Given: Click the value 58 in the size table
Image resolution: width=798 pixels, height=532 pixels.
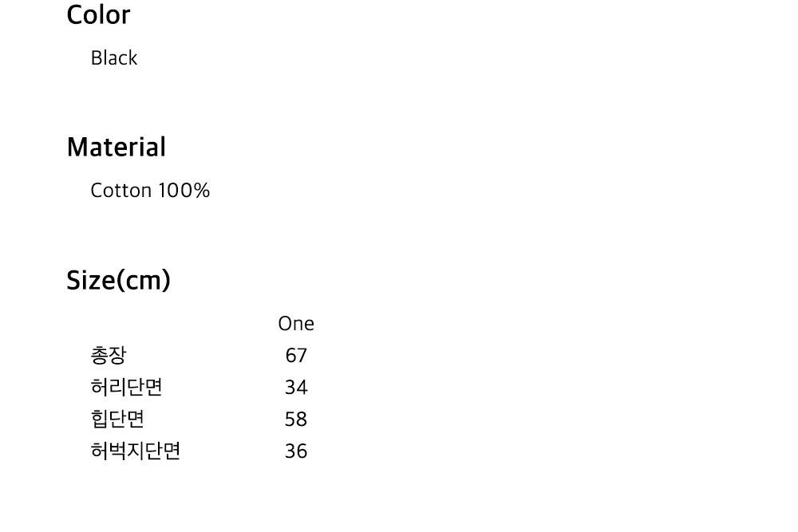Looking at the screenshot, I should coord(296,420).
